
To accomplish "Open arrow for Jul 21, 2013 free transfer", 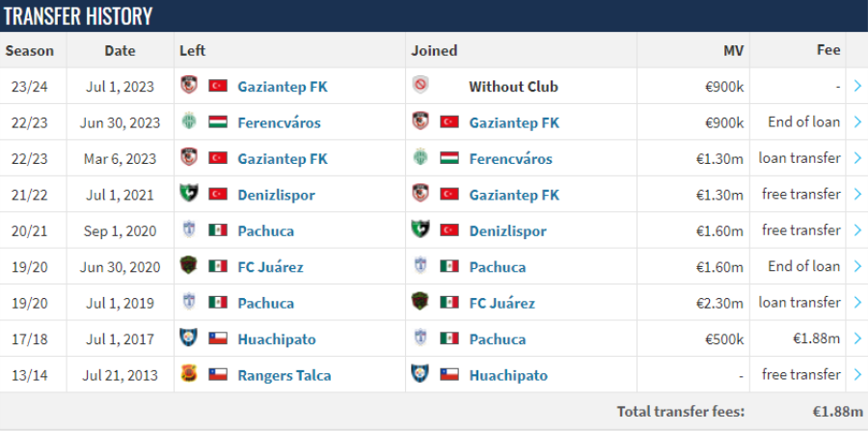I will [857, 374].
